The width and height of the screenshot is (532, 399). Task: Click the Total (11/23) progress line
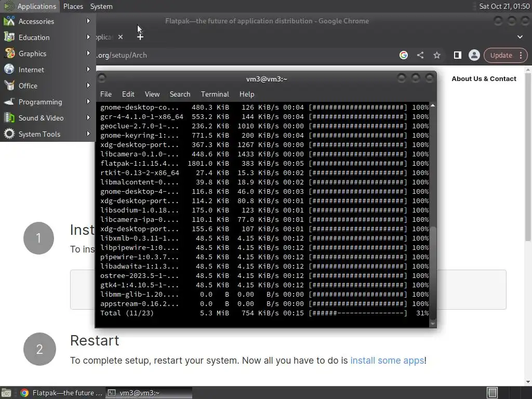(264, 313)
